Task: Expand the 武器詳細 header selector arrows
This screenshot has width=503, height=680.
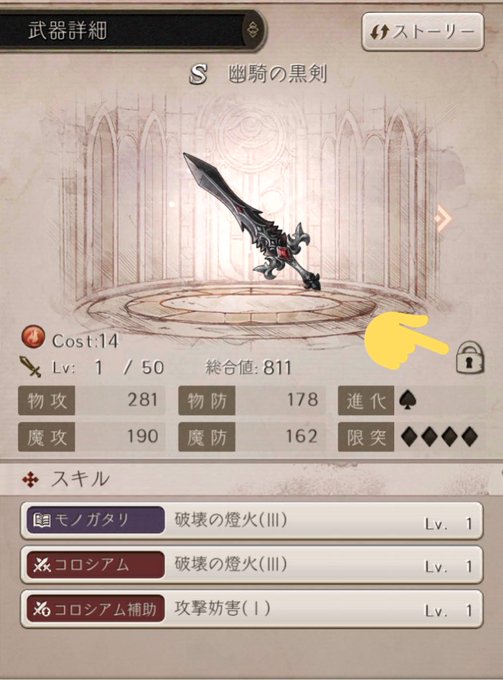Action: (253, 29)
